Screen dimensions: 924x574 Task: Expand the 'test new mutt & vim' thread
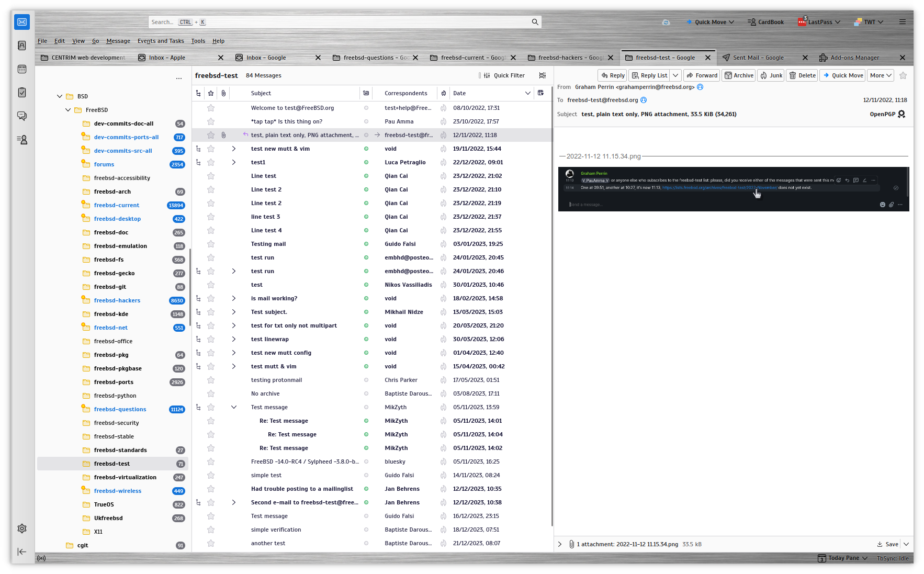click(234, 149)
